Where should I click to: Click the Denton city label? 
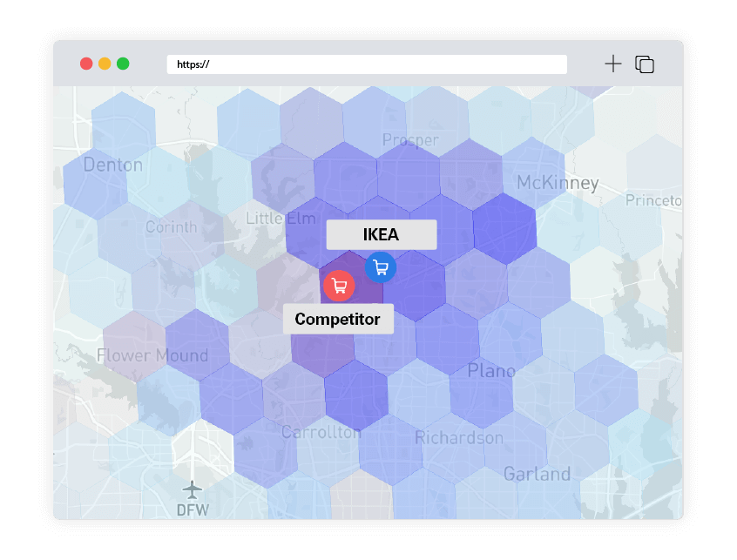pyautogui.click(x=113, y=165)
